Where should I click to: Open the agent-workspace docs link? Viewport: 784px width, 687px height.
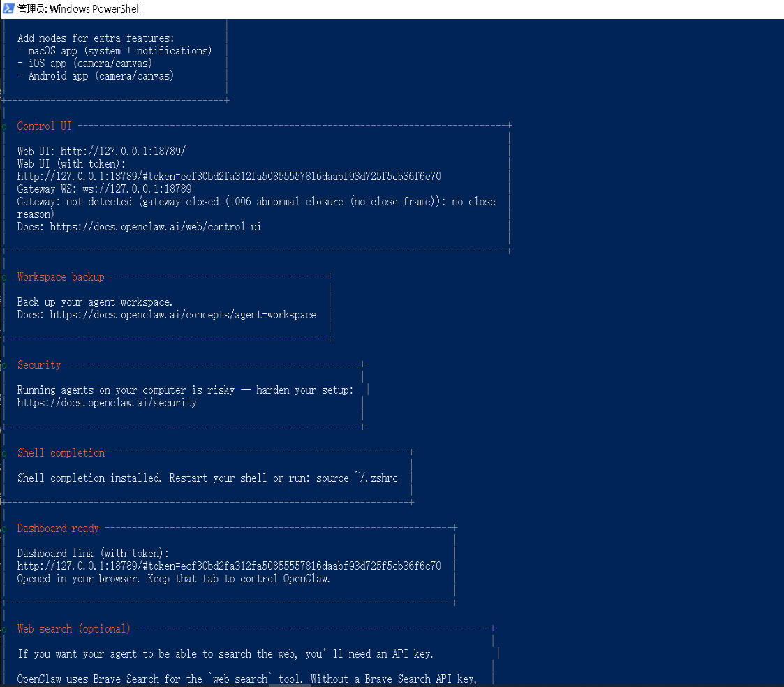click(183, 315)
